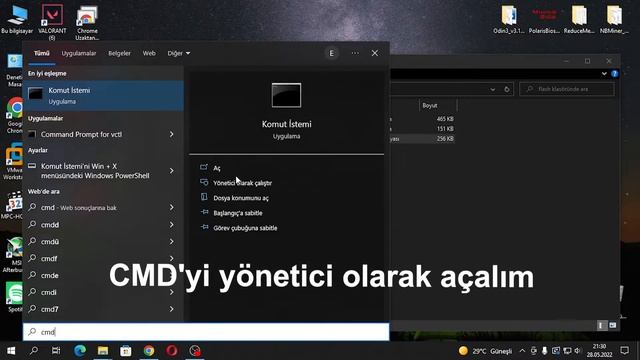Click the Explorer search box
The height and width of the screenshot is (360, 640).
(567, 89)
